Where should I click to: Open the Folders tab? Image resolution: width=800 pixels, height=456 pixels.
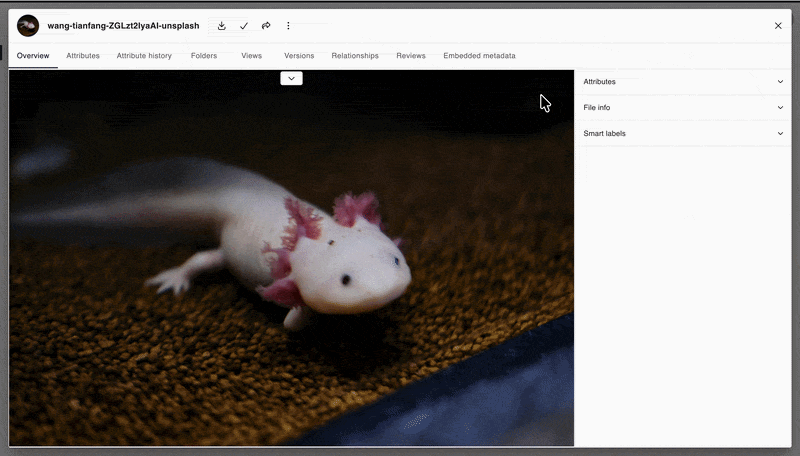204,56
